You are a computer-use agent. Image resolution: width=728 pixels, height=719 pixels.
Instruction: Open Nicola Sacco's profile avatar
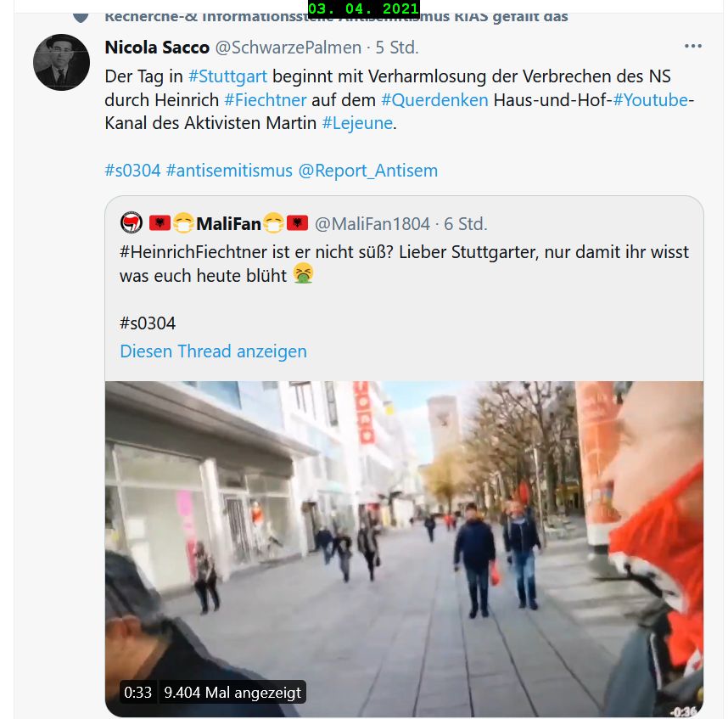(x=61, y=62)
